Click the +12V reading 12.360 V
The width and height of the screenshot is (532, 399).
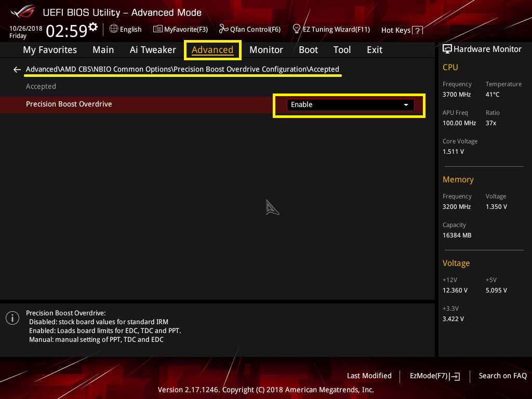point(455,290)
